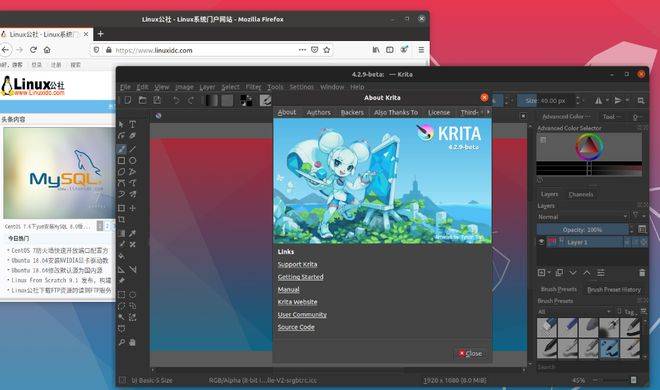Screen dimensions: 660x390
Task: Open a new tab in Firefox
Action: pyautogui.click(x=100, y=34)
